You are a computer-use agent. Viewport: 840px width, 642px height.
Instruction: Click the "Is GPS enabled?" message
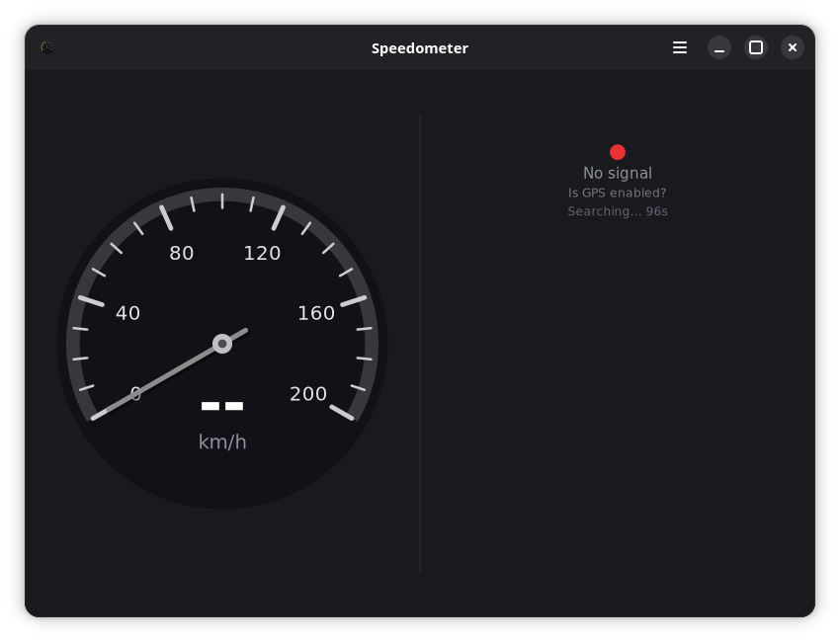pos(617,193)
